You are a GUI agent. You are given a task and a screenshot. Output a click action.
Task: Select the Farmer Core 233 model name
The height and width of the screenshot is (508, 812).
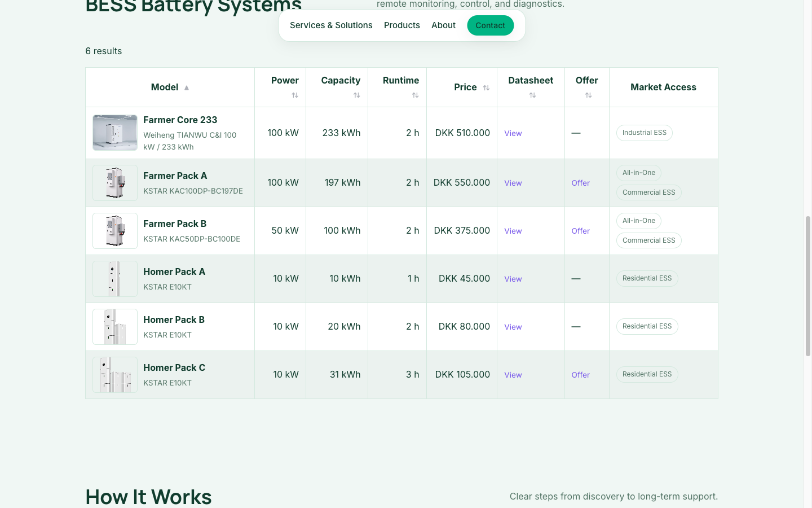click(180, 120)
